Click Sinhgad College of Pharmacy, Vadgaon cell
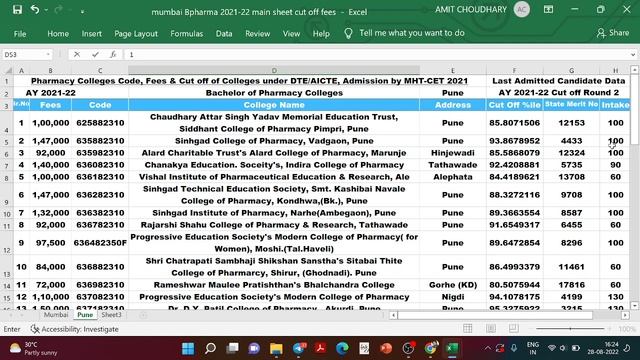Screen dimensions: 640x360 [x=274, y=141]
